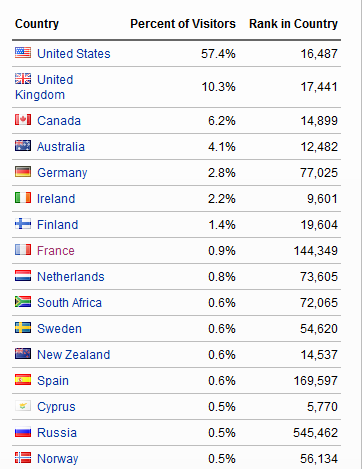
Task: Click the Percent of Visitors column header
Action: click(x=183, y=24)
